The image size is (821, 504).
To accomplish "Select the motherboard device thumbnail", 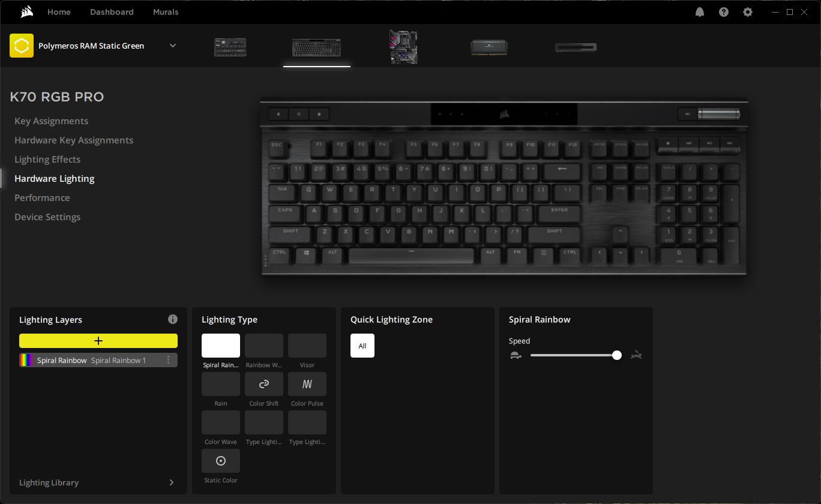I will coord(403,47).
